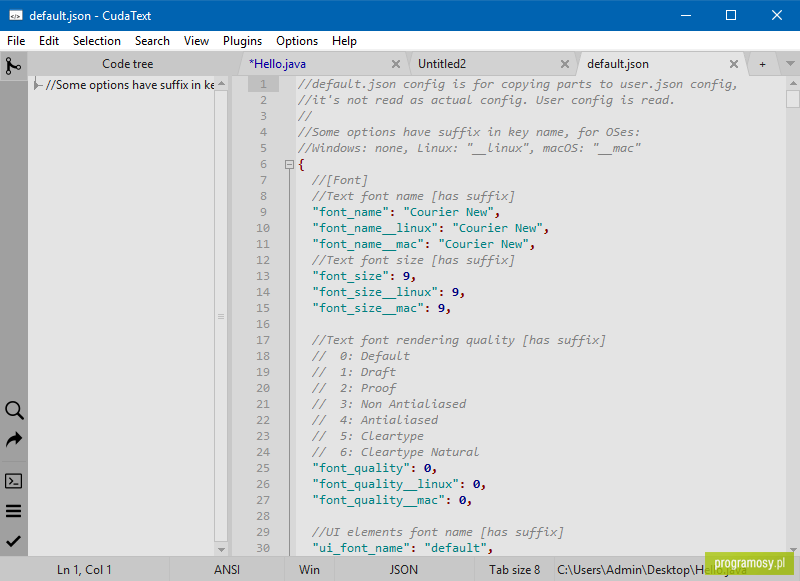
Task: Open the Options menu
Action: pyautogui.click(x=297, y=41)
